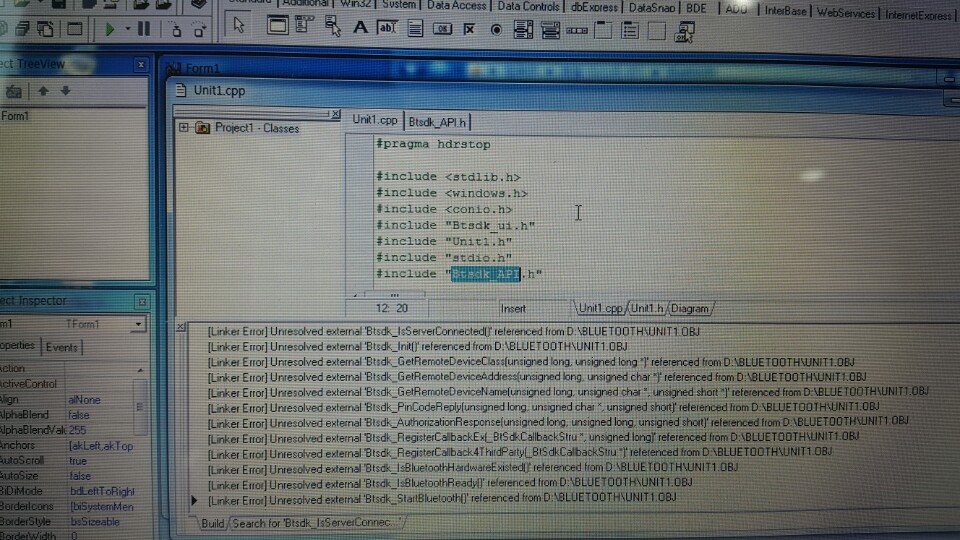Expand the Project1 - Classes tree node
The height and width of the screenshot is (540, 960).
coord(184,127)
